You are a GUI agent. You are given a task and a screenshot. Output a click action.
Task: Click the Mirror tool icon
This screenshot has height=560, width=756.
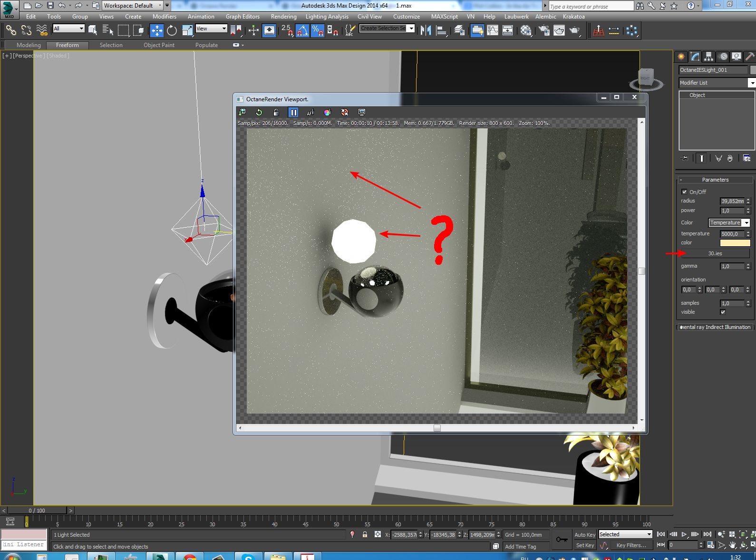pos(426,31)
